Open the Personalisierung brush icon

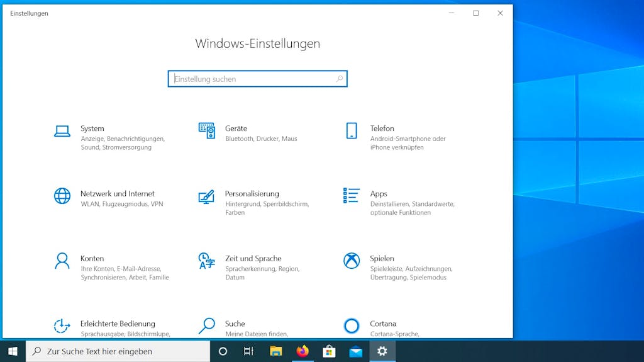point(206,196)
